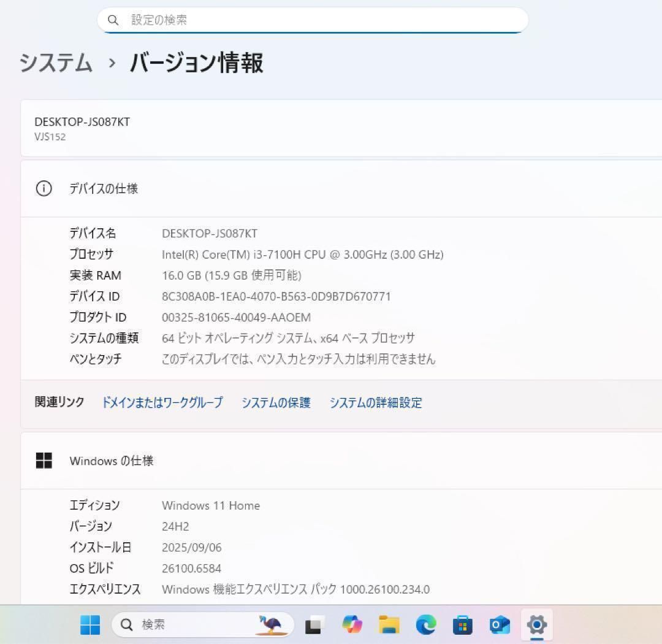The image size is (662, 644).
Task: Open File Explorer from the taskbar
Action: point(389,625)
